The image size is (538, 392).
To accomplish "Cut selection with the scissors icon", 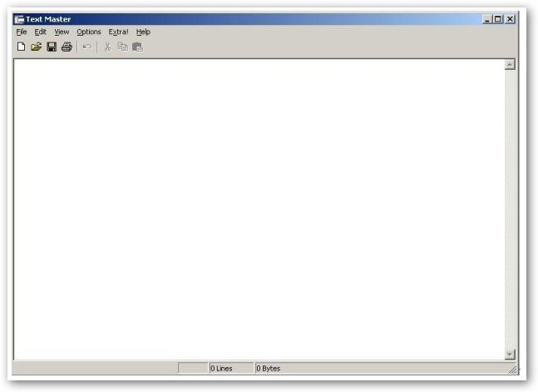I will coord(107,47).
